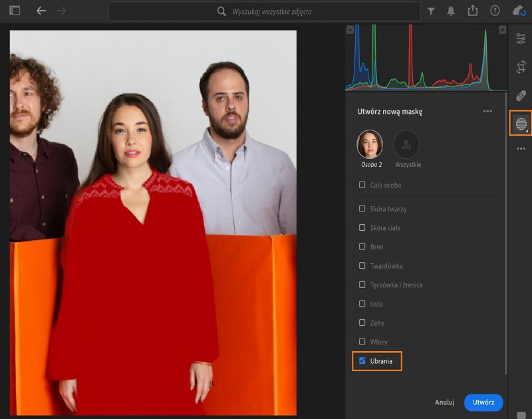Click the Anuluj button
This screenshot has height=419, width=532.
click(x=444, y=402)
